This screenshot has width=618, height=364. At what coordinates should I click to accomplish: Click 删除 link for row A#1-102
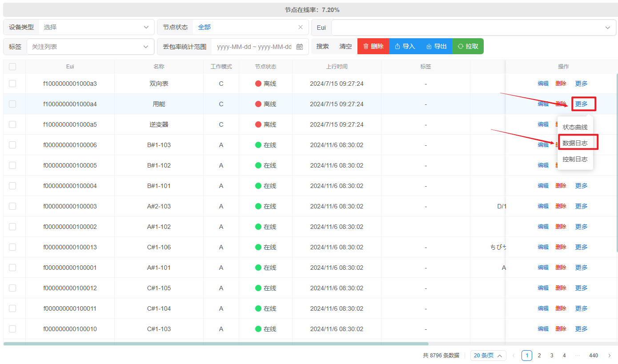(561, 227)
